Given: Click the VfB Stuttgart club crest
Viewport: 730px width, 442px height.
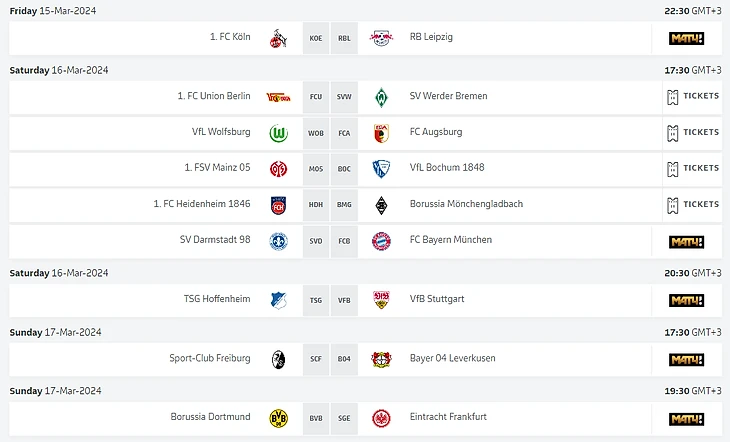Looking at the screenshot, I should [x=380, y=300].
